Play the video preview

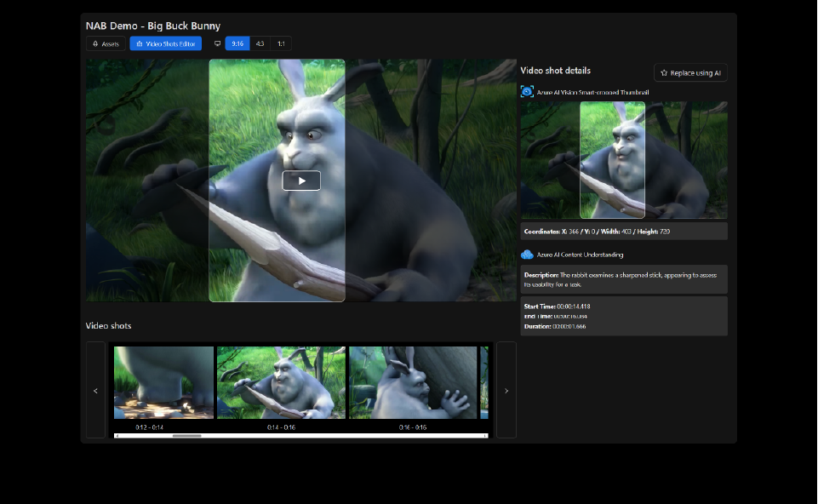click(301, 181)
